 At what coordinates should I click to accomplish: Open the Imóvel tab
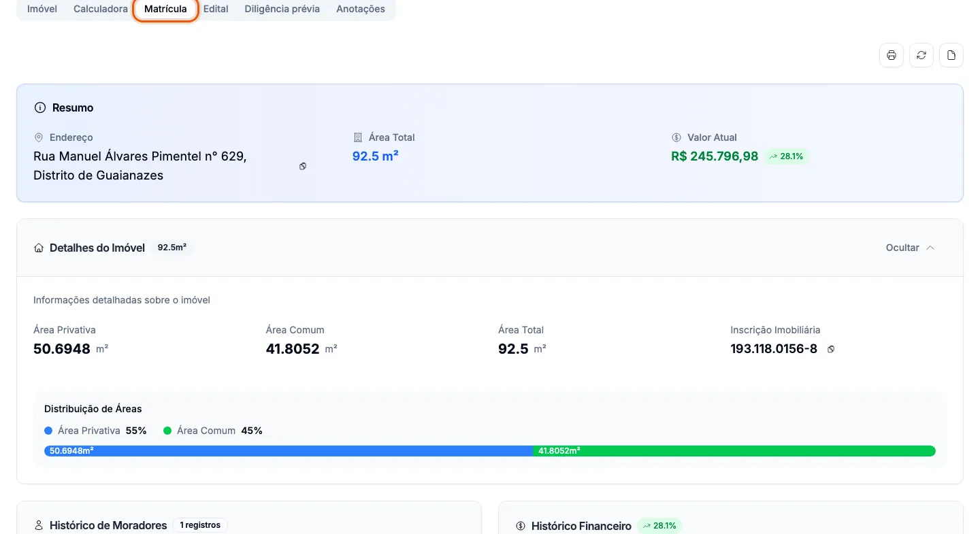tap(42, 9)
